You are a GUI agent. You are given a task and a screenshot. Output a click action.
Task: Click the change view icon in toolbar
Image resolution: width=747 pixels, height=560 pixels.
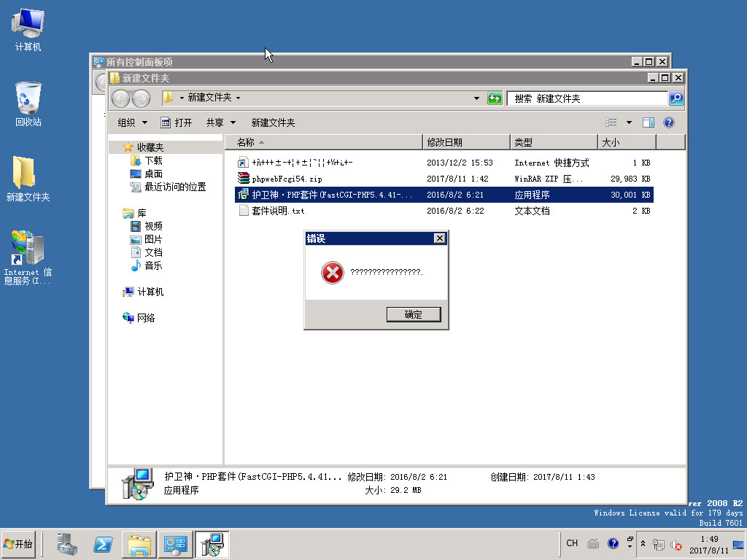click(x=611, y=122)
